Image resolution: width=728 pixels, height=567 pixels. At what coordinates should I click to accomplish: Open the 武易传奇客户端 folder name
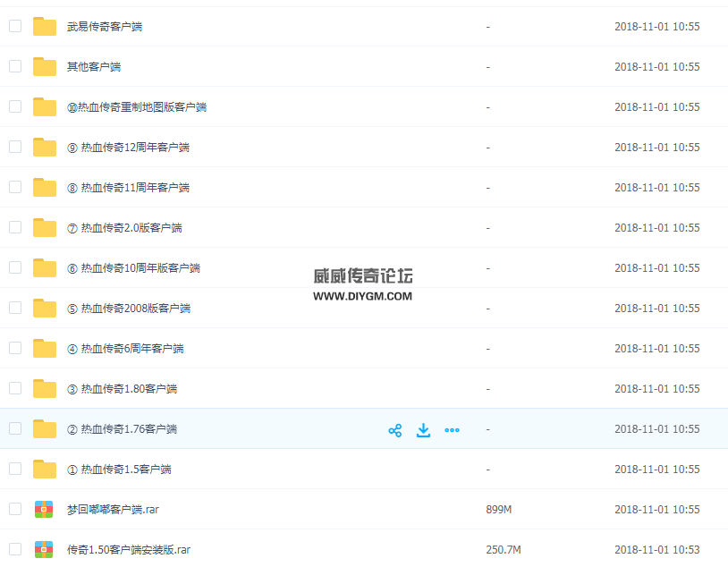click(x=105, y=27)
